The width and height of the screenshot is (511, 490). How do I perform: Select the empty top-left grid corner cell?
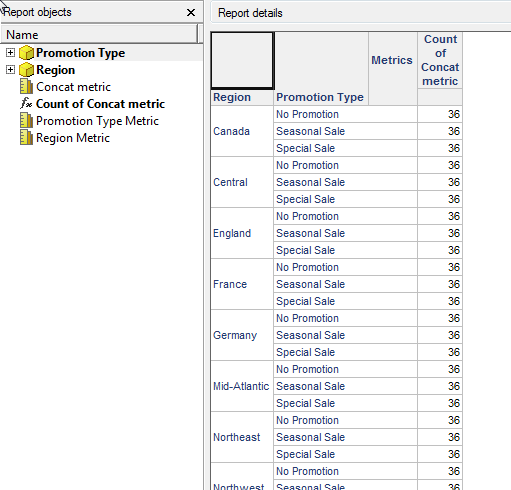242,61
